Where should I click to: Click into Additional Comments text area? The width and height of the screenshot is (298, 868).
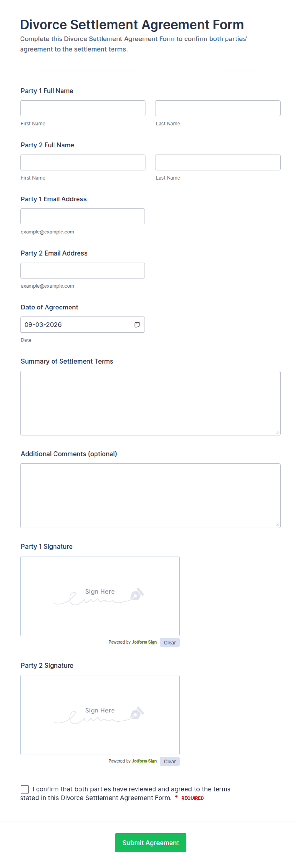click(x=150, y=496)
